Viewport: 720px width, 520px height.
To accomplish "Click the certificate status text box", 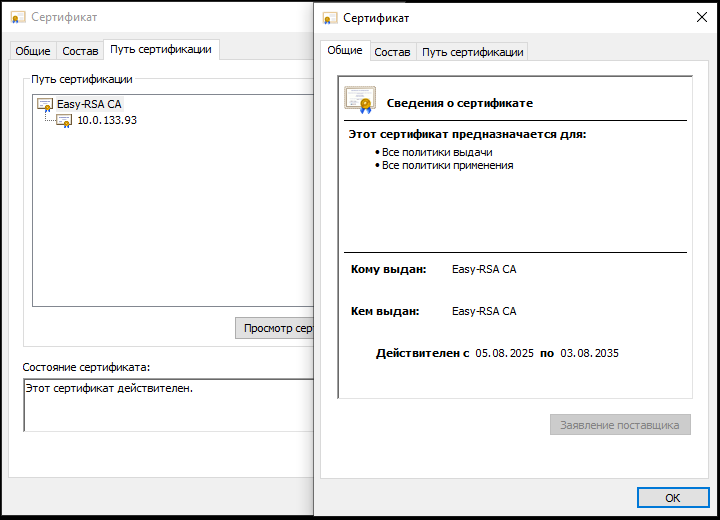I will [x=169, y=405].
